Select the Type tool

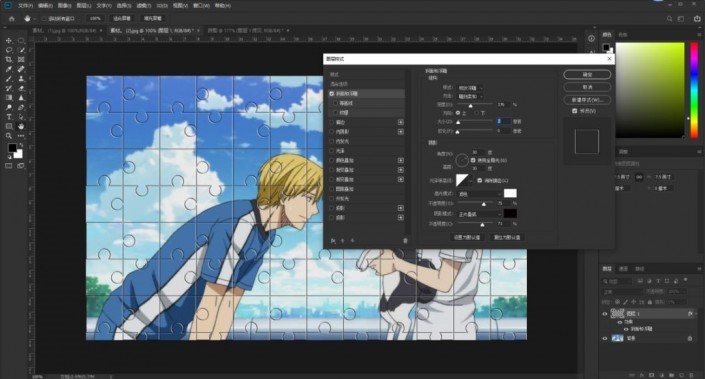(9, 117)
